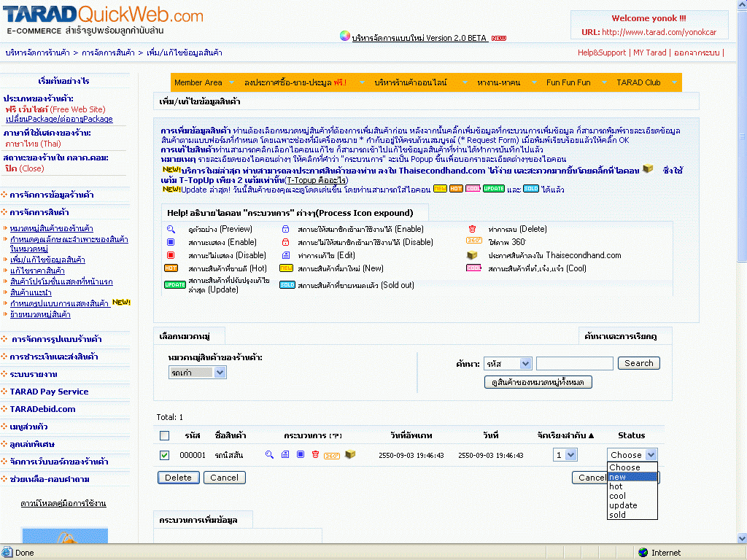Uncheck the checkbox for product 000001
The height and width of the screenshot is (560, 747).
pos(165,455)
